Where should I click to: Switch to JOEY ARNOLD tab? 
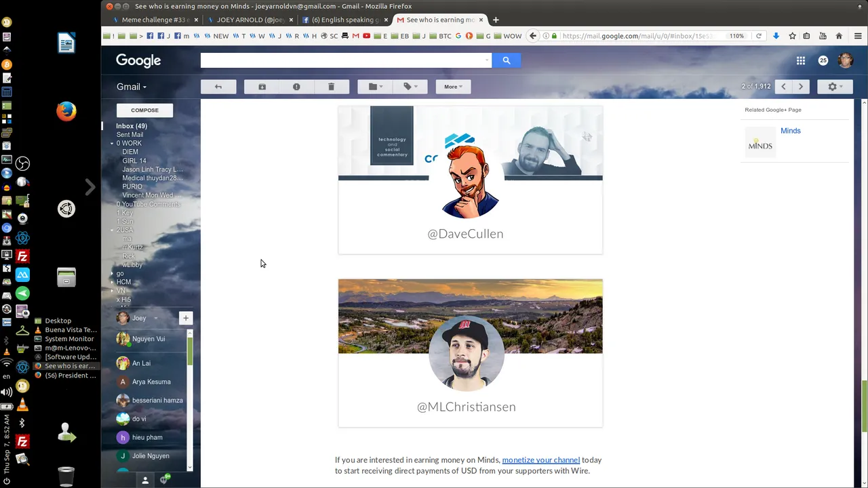pos(250,20)
